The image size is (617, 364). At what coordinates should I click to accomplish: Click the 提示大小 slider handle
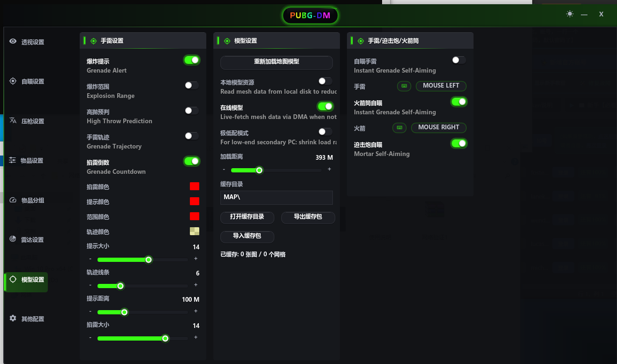pyautogui.click(x=149, y=260)
